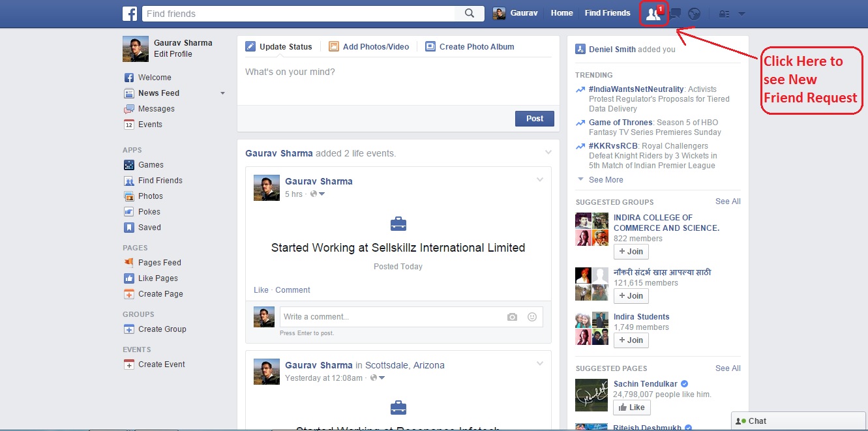This screenshot has height=431, width=868.
Task: Open account menu dropdown arrow in top bar
Action: point(741,14)
